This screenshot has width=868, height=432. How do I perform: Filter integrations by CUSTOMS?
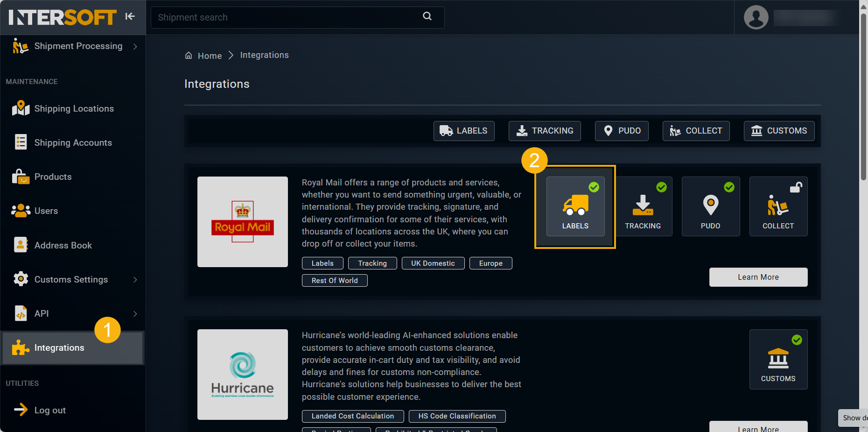pos(779,131)
